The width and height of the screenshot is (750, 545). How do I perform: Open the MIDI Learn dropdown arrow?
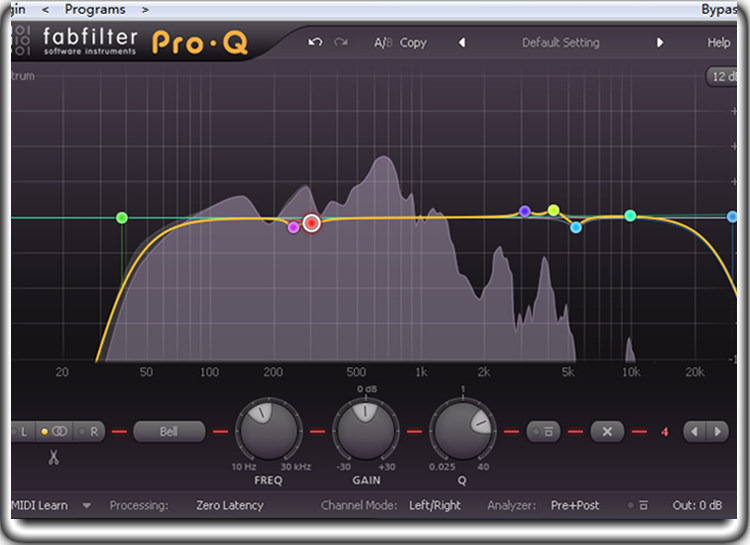[x=87, y=505]
